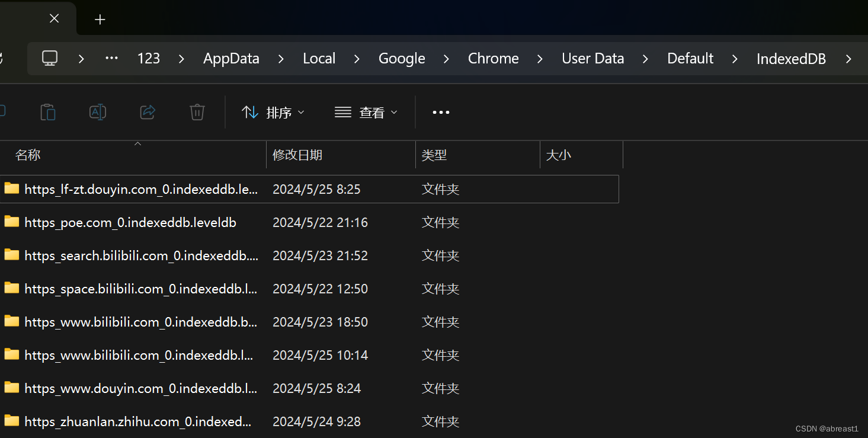Expand the chevron after Chrome in breadcrumb
Image resolution: width=868 pixels, height=438 pixels.
coord(540,59)
